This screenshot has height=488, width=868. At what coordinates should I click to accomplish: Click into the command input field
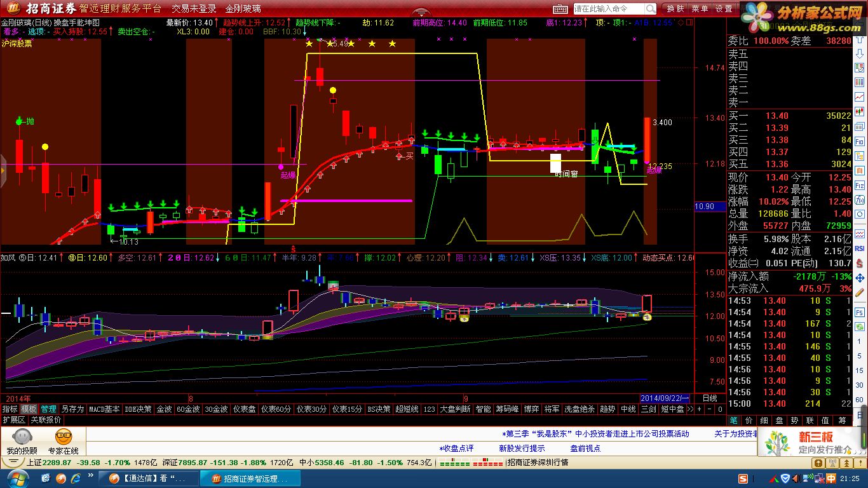click(608, 9)
